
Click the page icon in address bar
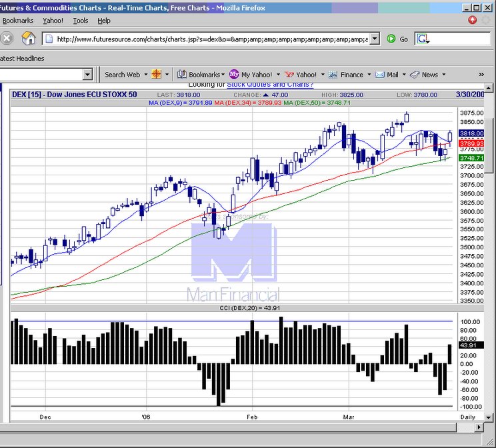click(49, 39)
